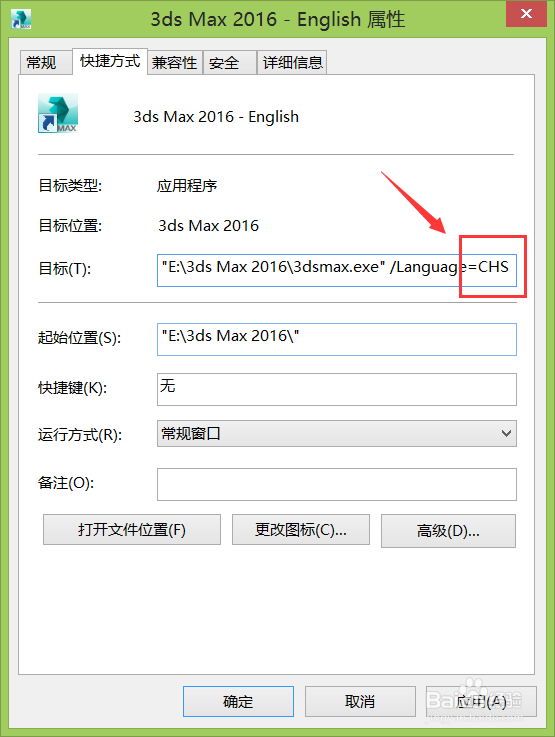The width and height of the screenshot is (555, 737).
Task: Click 打开文件位置(F) button
Action: (132, 530)
